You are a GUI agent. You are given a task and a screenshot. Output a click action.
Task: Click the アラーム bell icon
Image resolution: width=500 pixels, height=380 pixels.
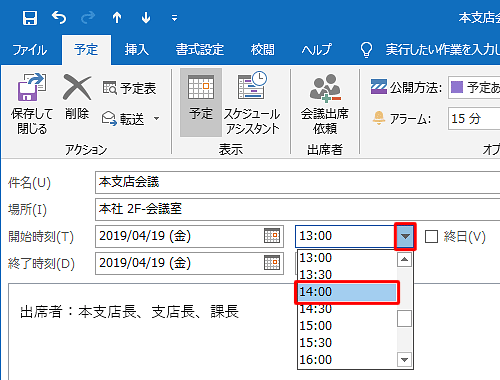coord(379,118)
